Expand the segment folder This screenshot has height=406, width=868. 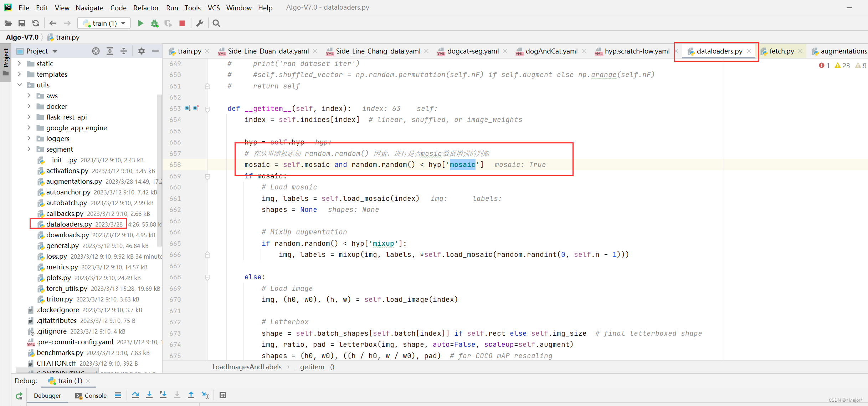click(x=29, y=149)
